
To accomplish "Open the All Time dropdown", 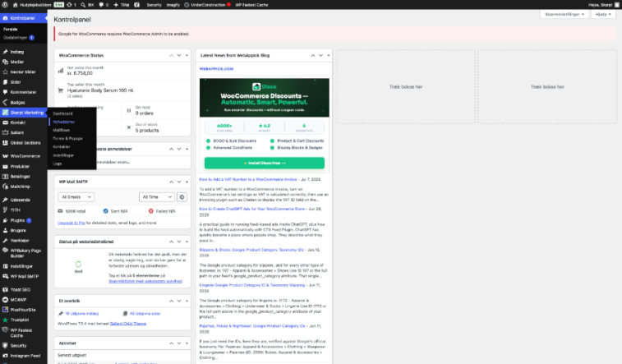I will pos(157,197).
